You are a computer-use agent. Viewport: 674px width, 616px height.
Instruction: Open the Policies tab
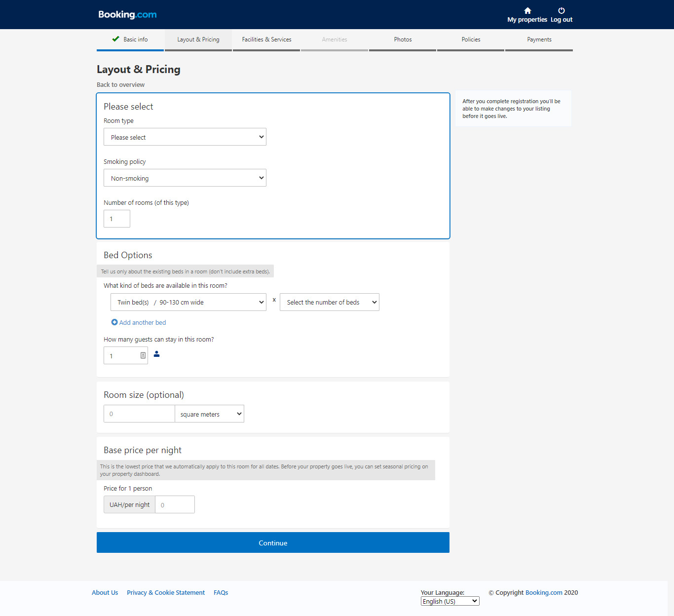tap(470, 39)
